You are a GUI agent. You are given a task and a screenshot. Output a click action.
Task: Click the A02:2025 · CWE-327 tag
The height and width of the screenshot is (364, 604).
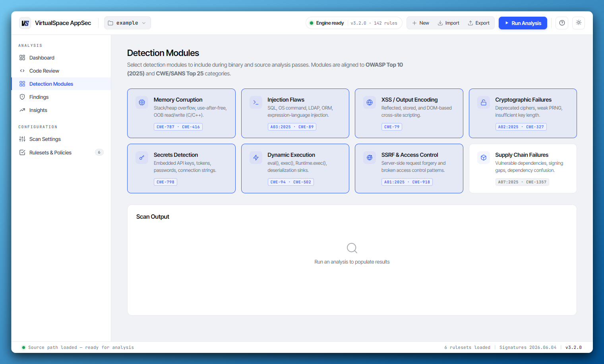pyautogui.click(x=521, y=127)
